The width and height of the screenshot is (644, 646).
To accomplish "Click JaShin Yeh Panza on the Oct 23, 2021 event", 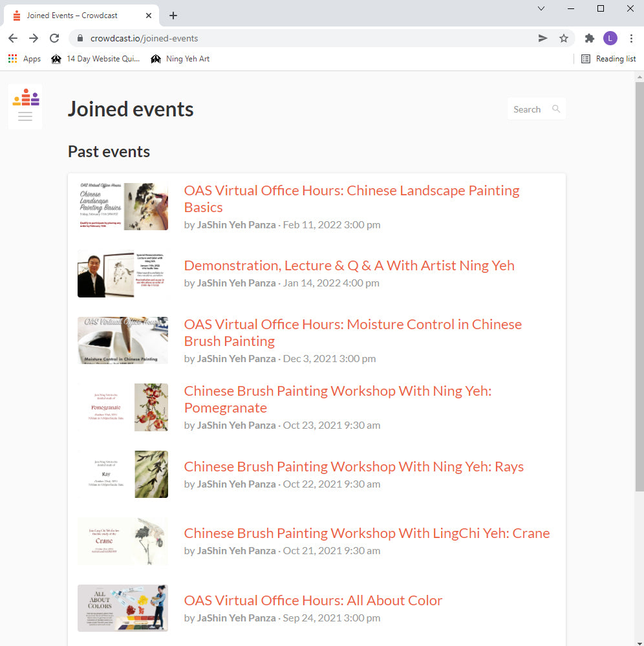I will point(236,425).
